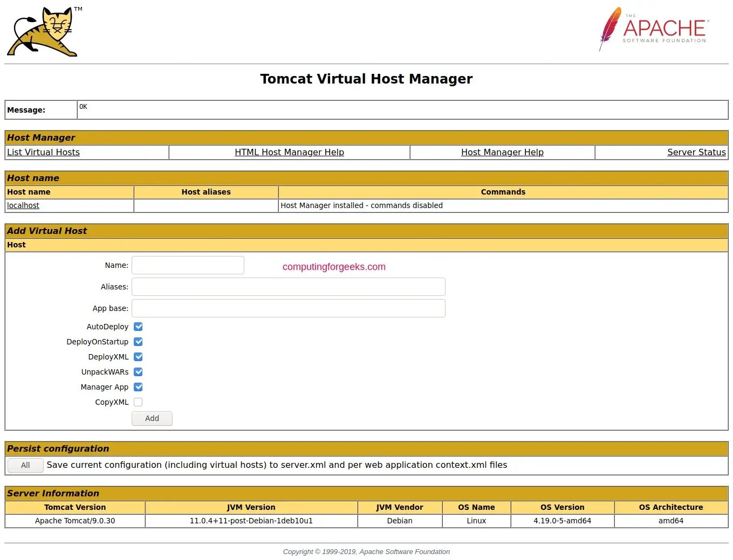Image resolution: width=733 pixels, height=560 pixels.
Task: Open the localhost host link
Action: 23,205
